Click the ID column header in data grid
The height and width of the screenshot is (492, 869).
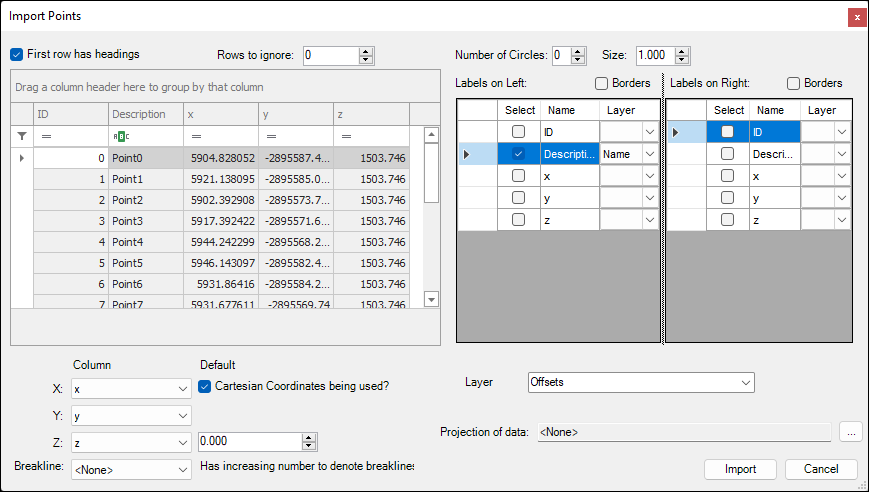tap(70, 115)
